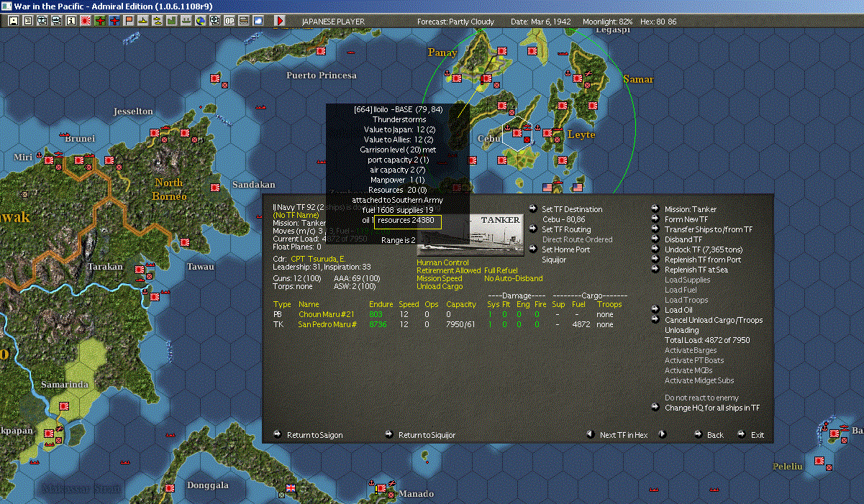
Task: Select the Japanese base flag at Samarinda
Action: pyautogui.click(x=63, y=407)
